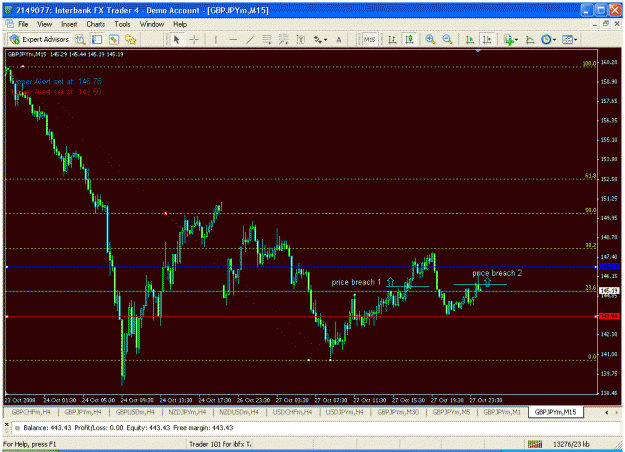Select the Trendline drawing tool
The image size is (625, 452).
[250, 39]
